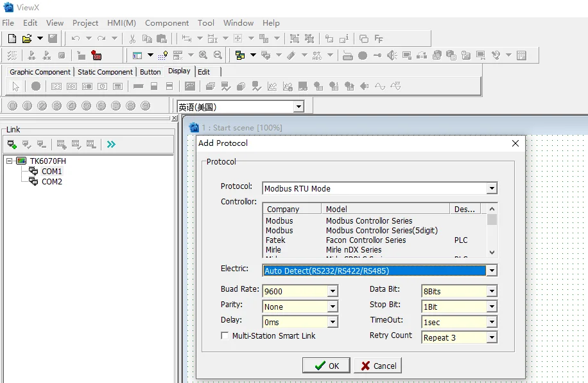Select COM2 in the Link tree

[x=51, y=181]
